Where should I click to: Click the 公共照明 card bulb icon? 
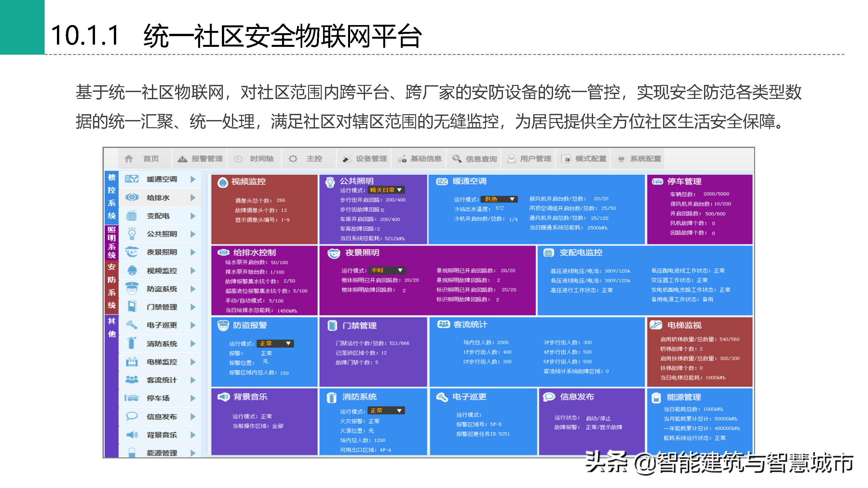click(330, 182)
